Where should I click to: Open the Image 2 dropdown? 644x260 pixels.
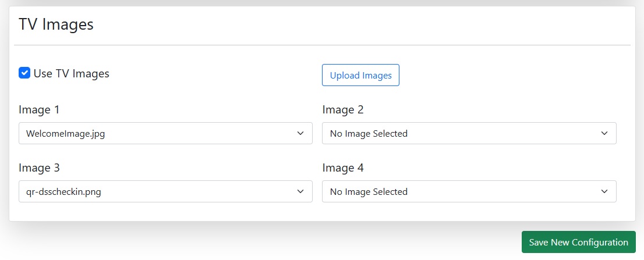tap(469, 133)
